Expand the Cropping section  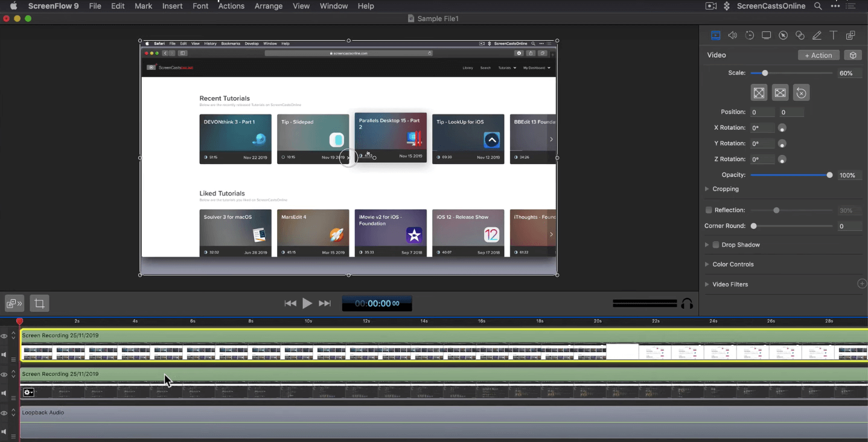tap(707, 189)
